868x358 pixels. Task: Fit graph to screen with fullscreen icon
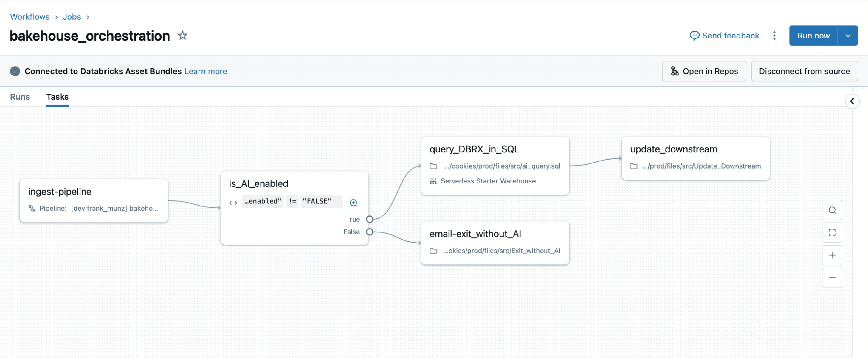[832, 233]
